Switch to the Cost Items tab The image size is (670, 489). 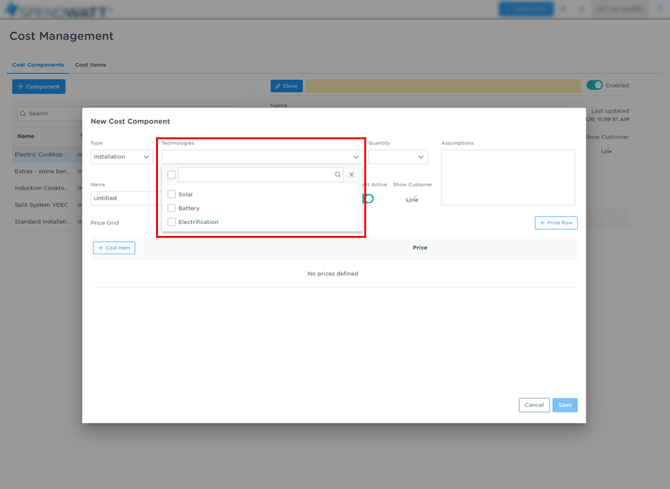(90, 65)
